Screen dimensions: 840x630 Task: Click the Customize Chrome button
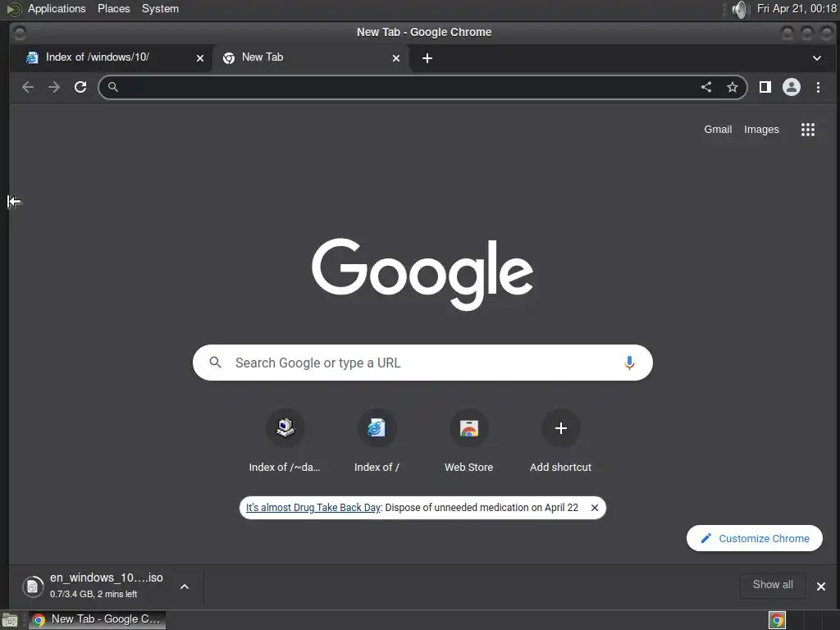coord(755,538)
